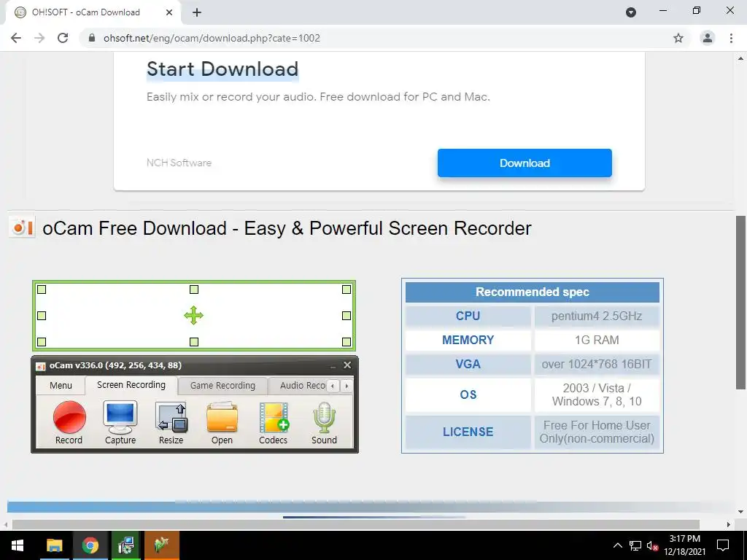Click the 'VGA' row label

coord(468,365)
